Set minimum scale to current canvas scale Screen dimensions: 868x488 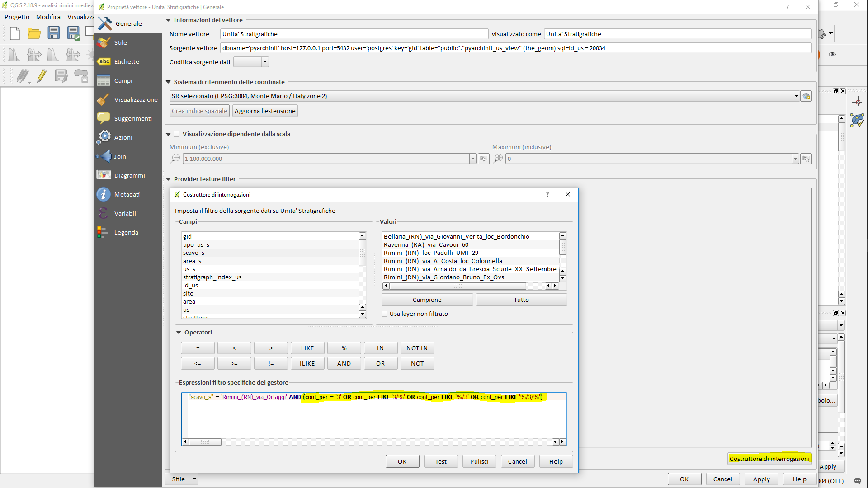(484, 159)
